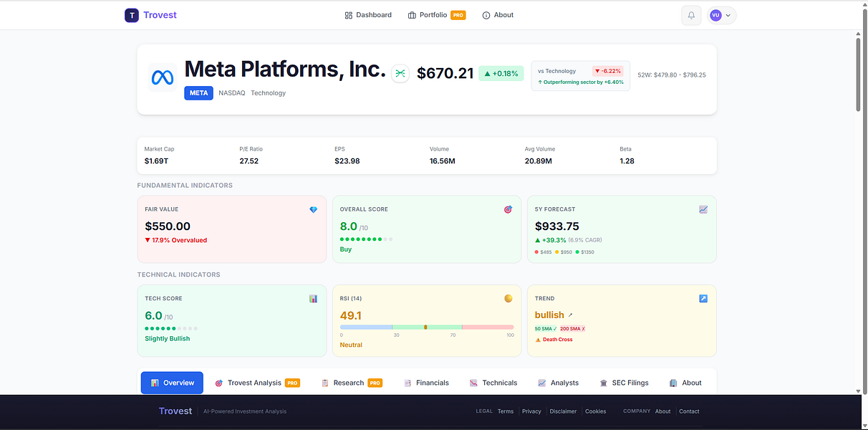Select the Technicals tab
This screenshot has width=868, height=430.
[493, 383]
